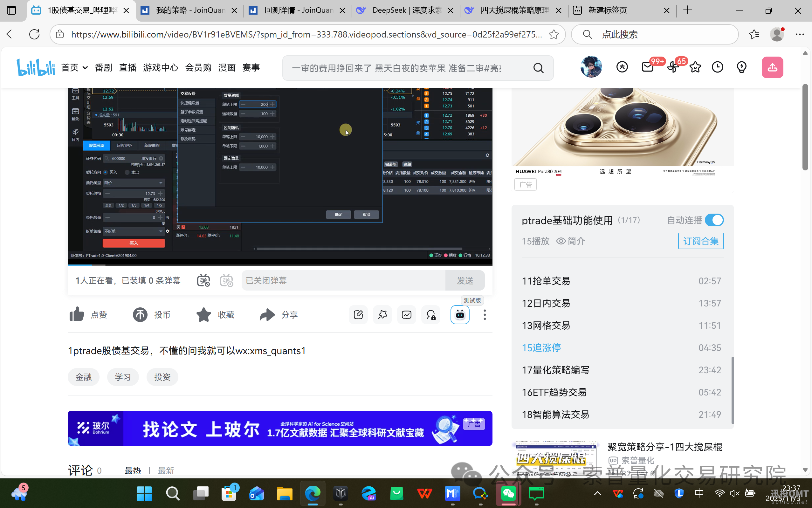
Task: Click the 订阅合集 subscribe button
Action: (701, 241)
